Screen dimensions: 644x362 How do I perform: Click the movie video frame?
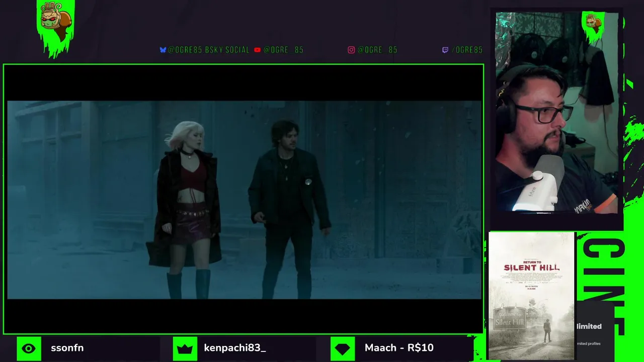click(x=244, y=200)
